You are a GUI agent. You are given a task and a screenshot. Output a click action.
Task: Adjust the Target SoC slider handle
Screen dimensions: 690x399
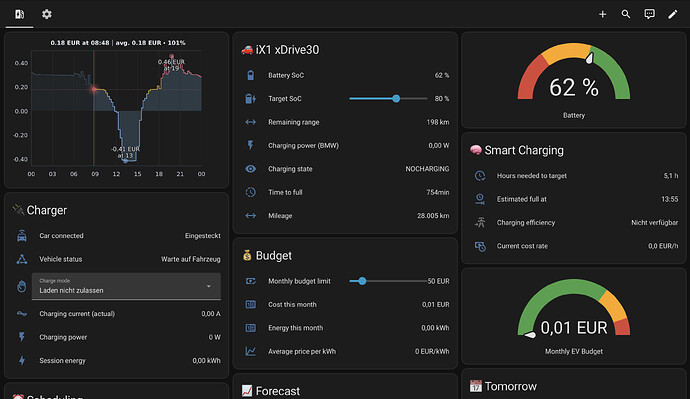[x=396, y=99]
